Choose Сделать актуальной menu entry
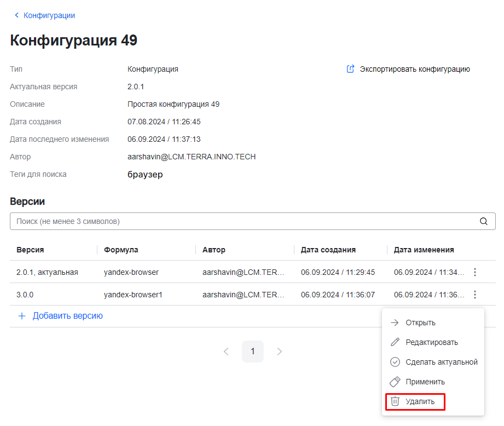 (x=441, y=362)
